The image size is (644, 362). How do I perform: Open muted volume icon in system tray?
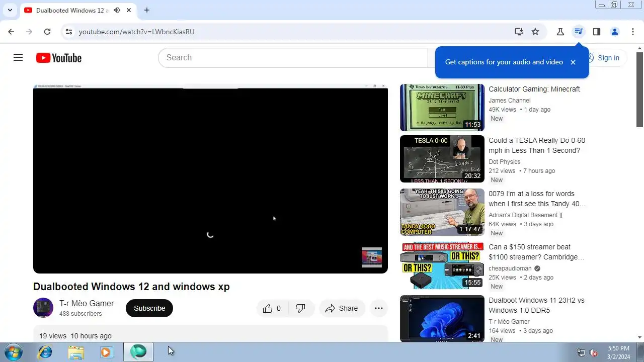pyautogui.click(x=594, y=352)
